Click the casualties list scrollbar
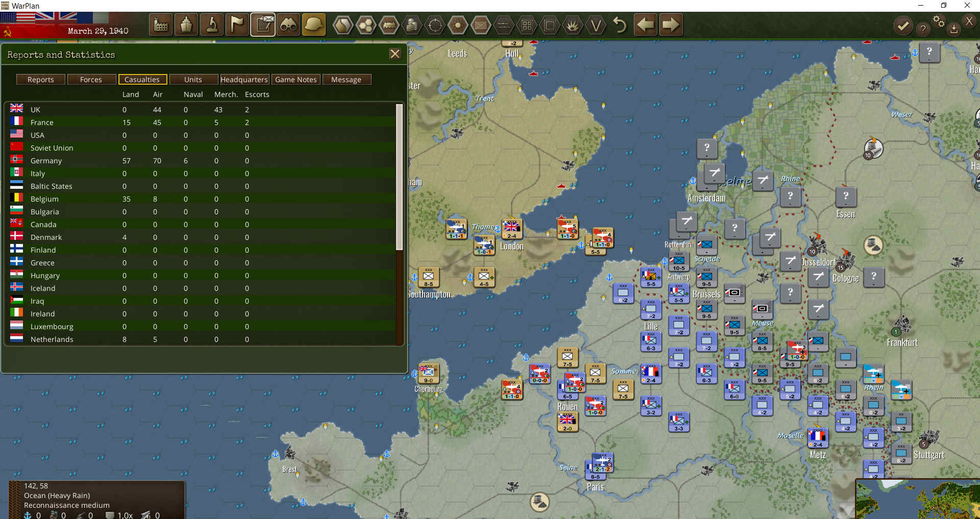 (400, 177)
